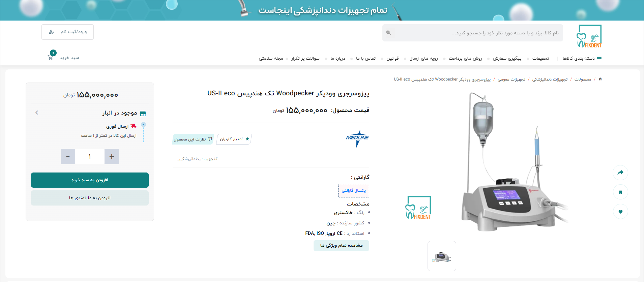Click the استاندارد CE اروپا specification line
Screen dimensions: 644x282
tap(335, 233)
